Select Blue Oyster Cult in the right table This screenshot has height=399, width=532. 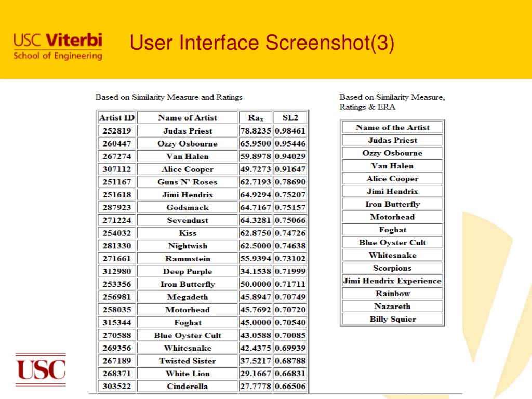393,243
